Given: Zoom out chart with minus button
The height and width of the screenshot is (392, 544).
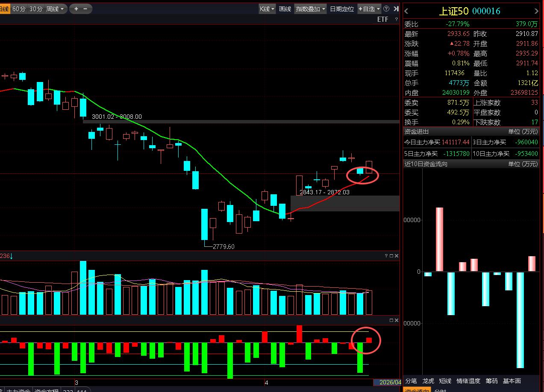Looking at the screenshot, I should tap(85, 9).
